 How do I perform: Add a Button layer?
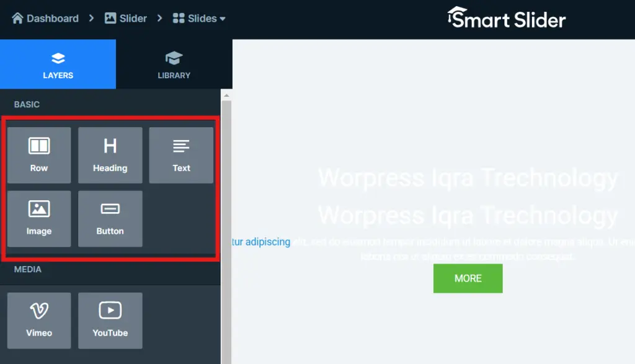110,218
